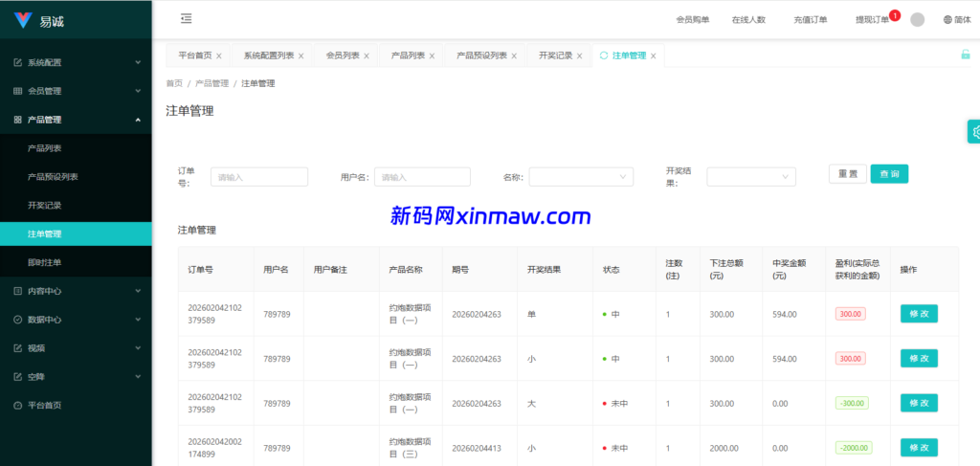Image resolution: width=980 pixels, height=466 pixels.
Task: Click the 易诚 logo icon
Action: 23,20
